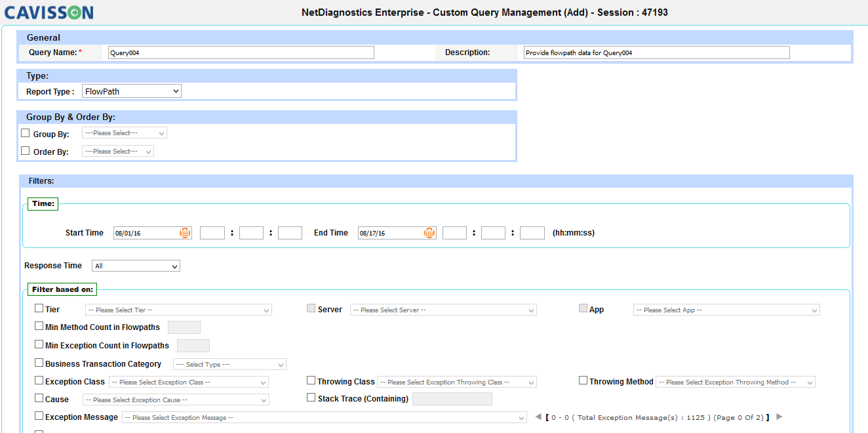The image size is (868, 433).
Task: Click the Query Name input field
Action: click(241, 52)
